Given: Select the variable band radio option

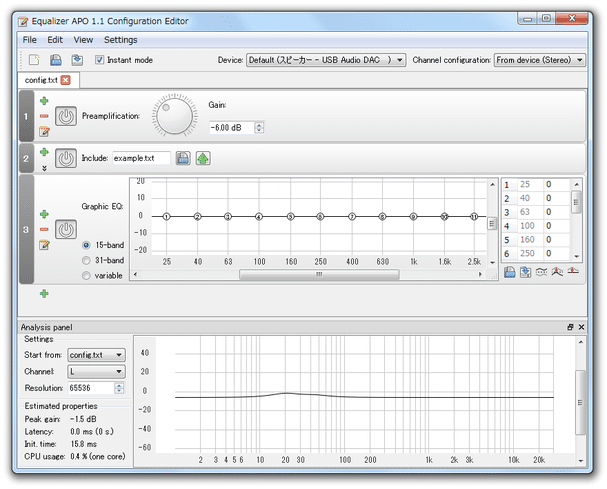Looking at the screenshot, I should (86, 276).
